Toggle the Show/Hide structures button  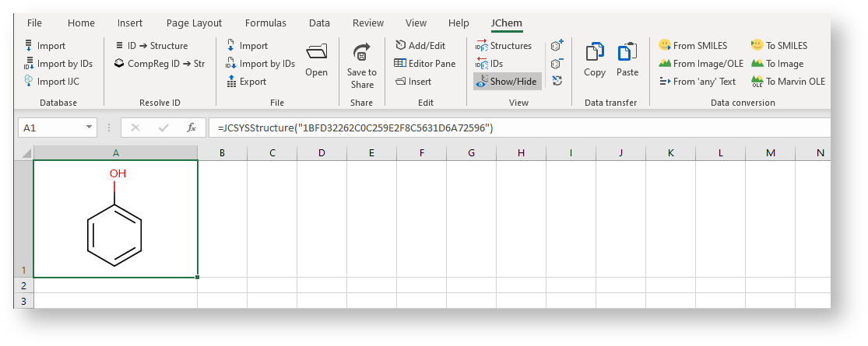(508, 81)
